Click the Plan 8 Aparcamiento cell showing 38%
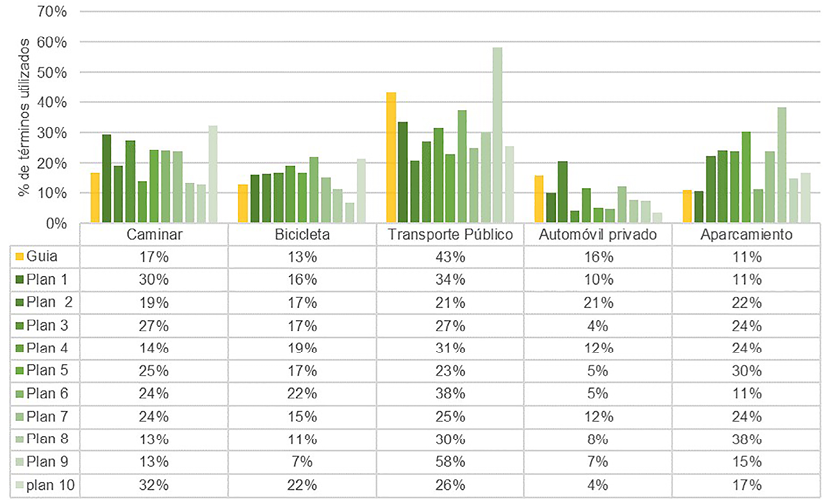The width and height of the screenshot is (827, 503). point(747,438)
